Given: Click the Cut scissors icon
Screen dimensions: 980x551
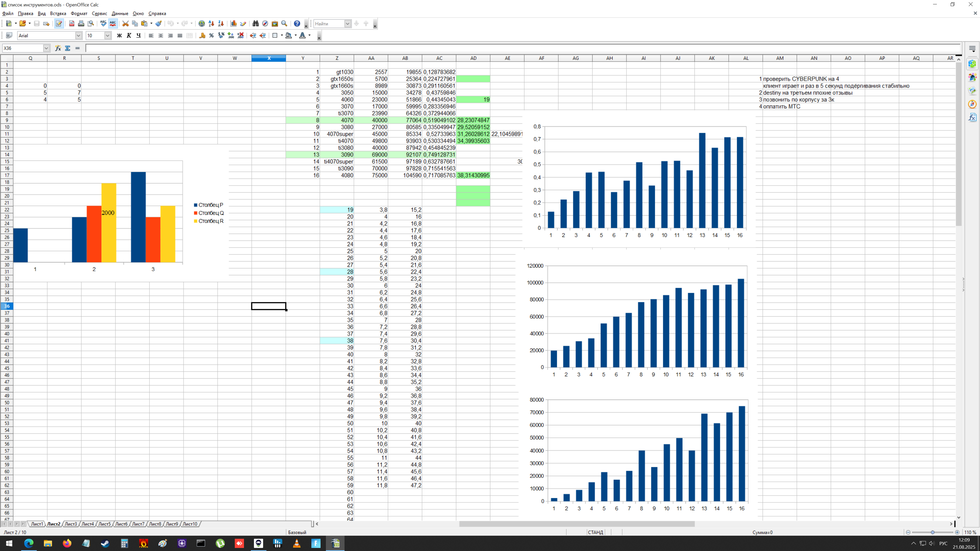Looking at the screenshot, I should click(125, 23).
